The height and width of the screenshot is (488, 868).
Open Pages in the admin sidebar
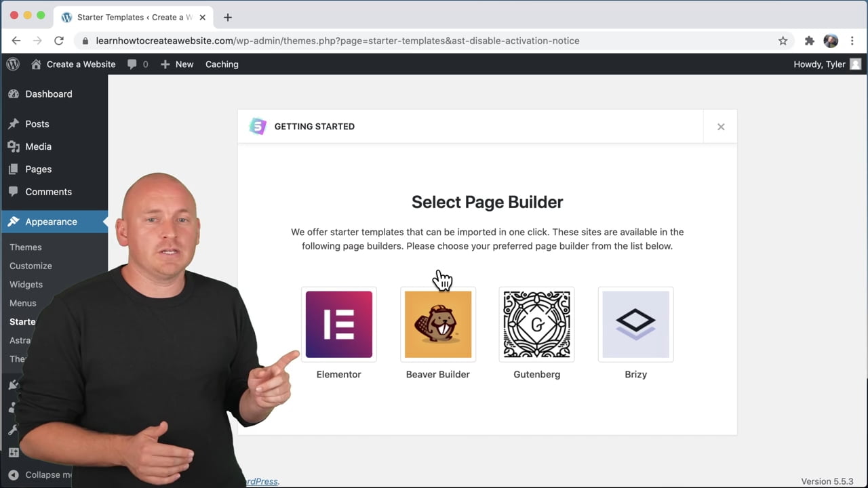click(x=54, y=169)
